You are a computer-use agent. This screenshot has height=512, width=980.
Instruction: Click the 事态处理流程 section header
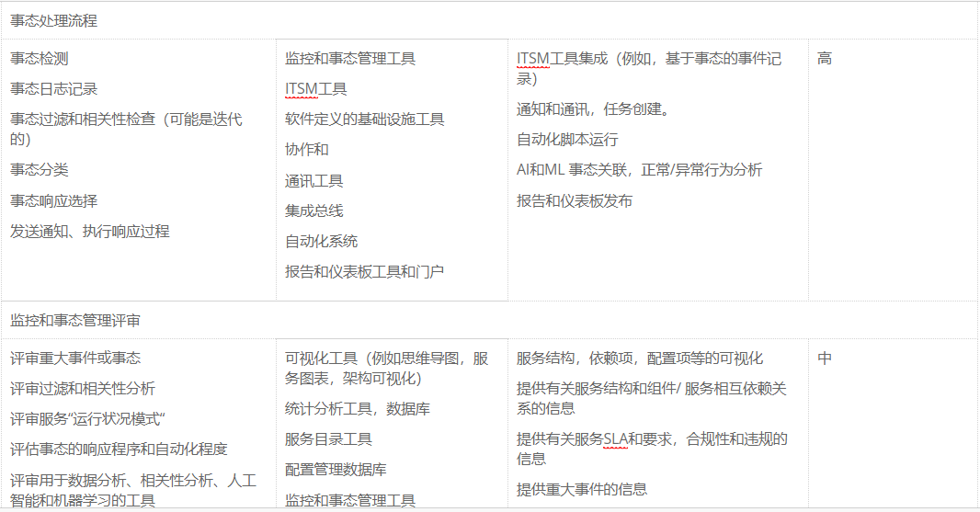click(53, 20)
